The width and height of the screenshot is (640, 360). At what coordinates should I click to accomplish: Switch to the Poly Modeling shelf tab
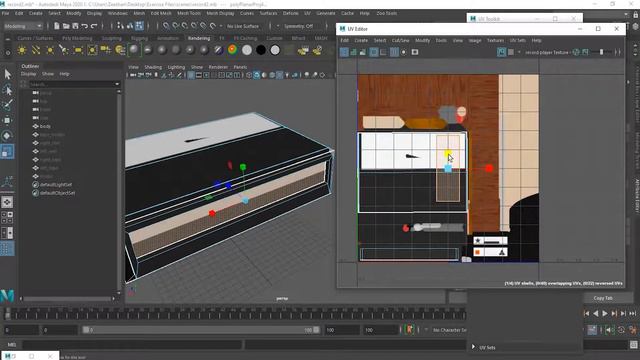[77, 38]
